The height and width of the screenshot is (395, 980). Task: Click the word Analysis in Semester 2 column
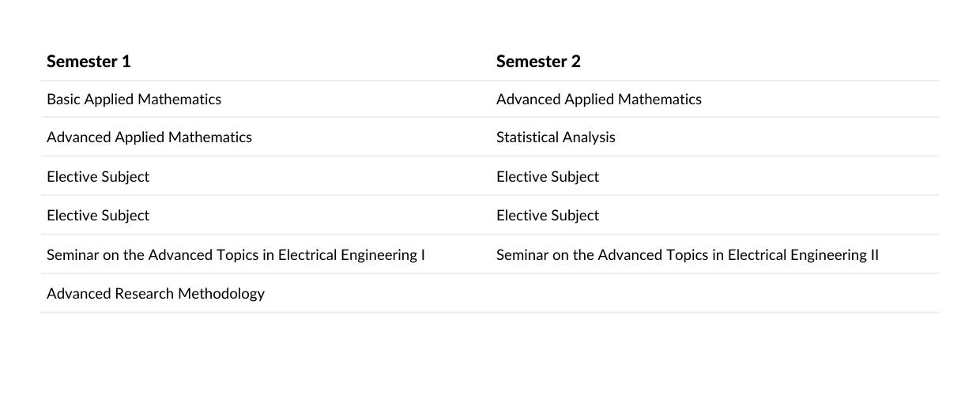point(588,137)
